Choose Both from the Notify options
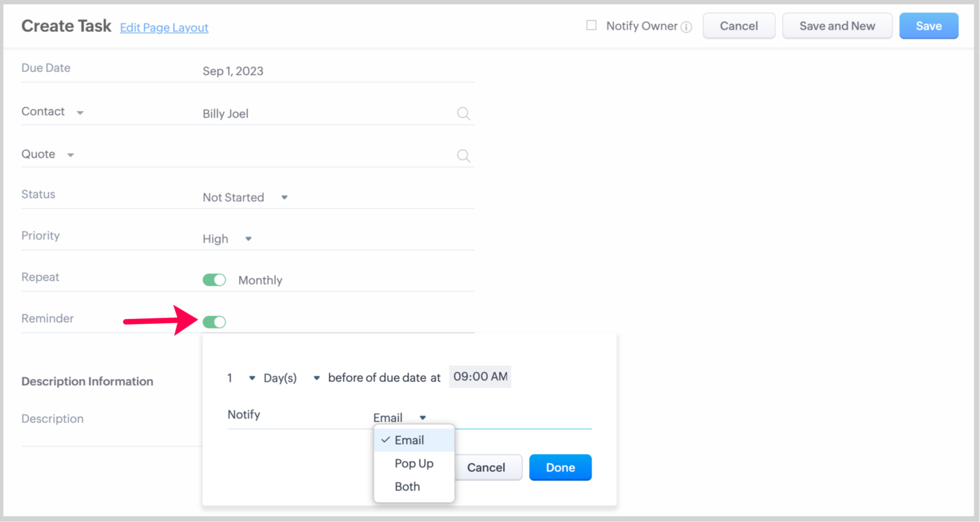Screen dimensions: 980x522 (407, 486)
